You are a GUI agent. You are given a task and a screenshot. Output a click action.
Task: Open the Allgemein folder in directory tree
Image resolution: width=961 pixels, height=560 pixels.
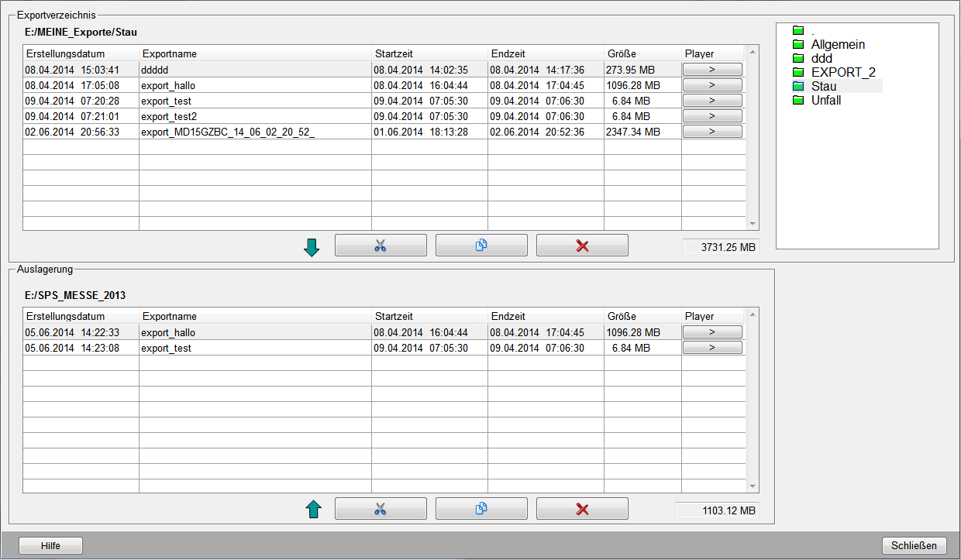pos(838,45)
